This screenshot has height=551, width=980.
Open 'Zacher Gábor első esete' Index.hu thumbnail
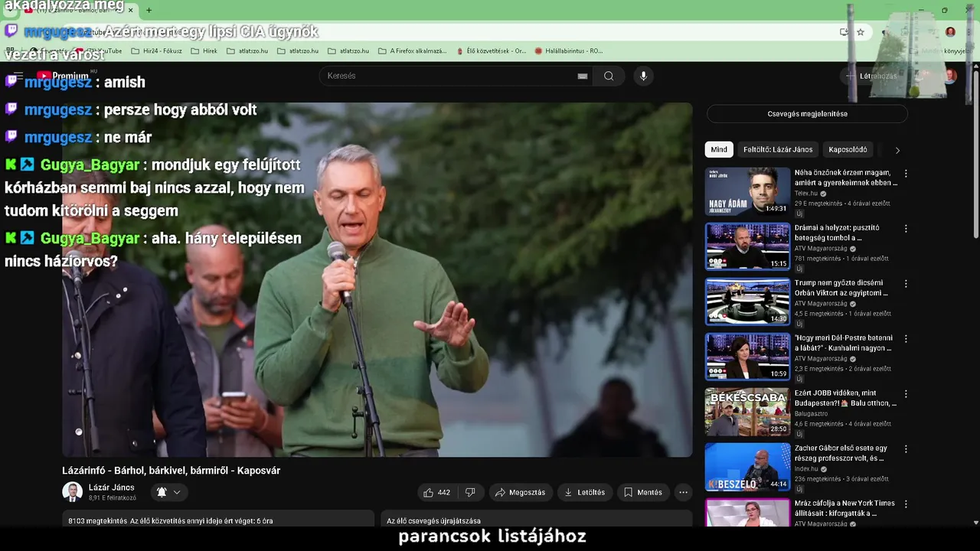point(747,467)
